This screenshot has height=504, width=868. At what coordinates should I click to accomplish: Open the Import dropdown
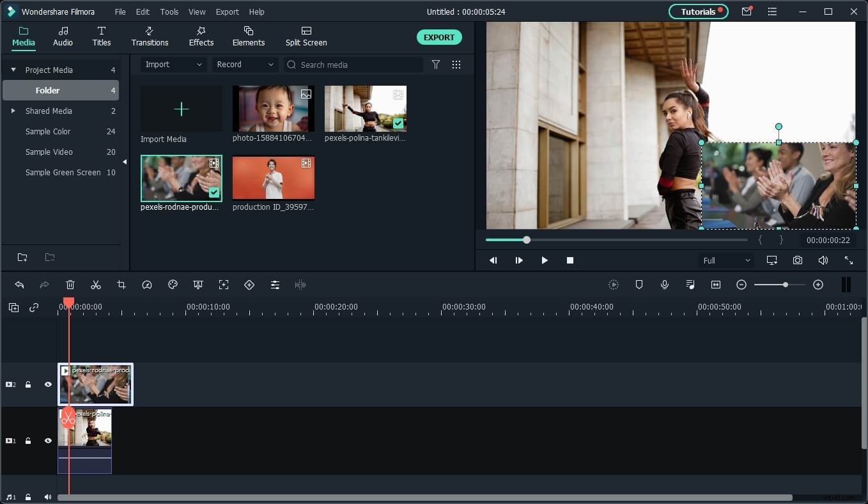click(x=173, y=64)
